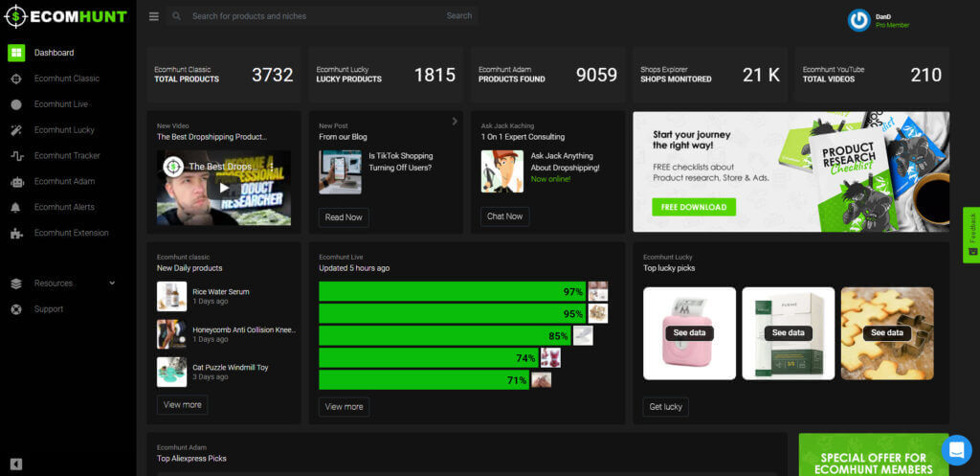Open Is TikTok Shopping Turning Off Users post
The width and height of the screenshot is (980, 476).
pos(401,161)
